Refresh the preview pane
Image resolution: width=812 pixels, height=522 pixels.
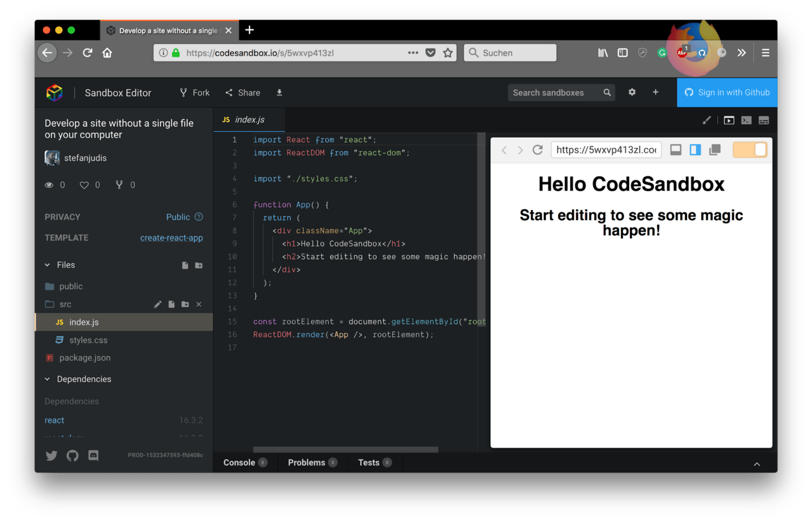[x=537, y=150]
